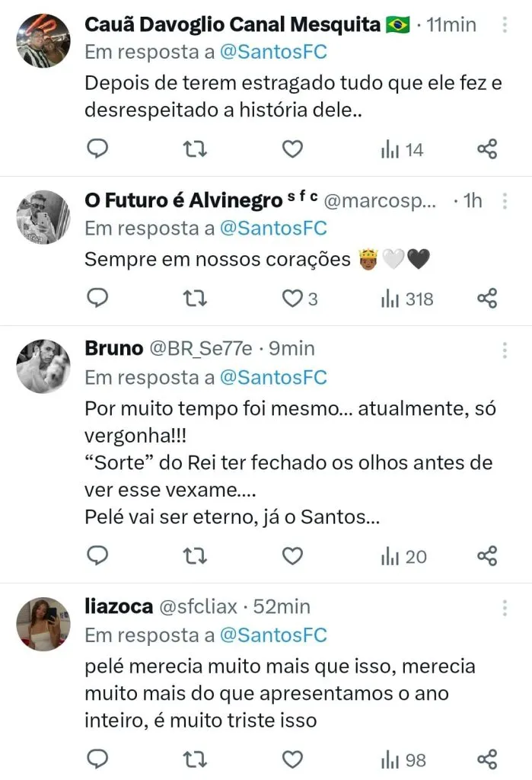The height and width of the screenshot is (780, 532).
Task: View the 318 views analytics
Action: pos(407,299)
